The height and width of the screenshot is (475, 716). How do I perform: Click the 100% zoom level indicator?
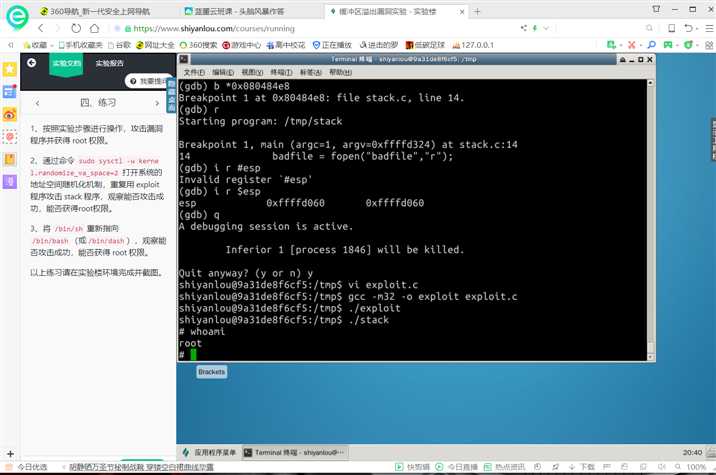[x=696, y=467]
